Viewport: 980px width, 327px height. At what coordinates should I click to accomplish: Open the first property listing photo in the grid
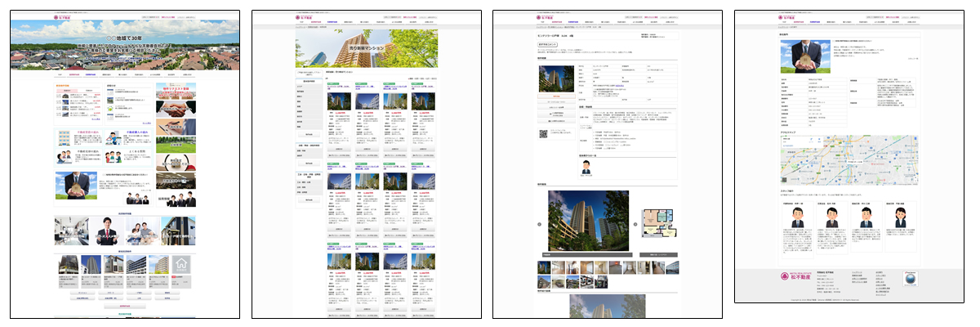coord(339,100)
